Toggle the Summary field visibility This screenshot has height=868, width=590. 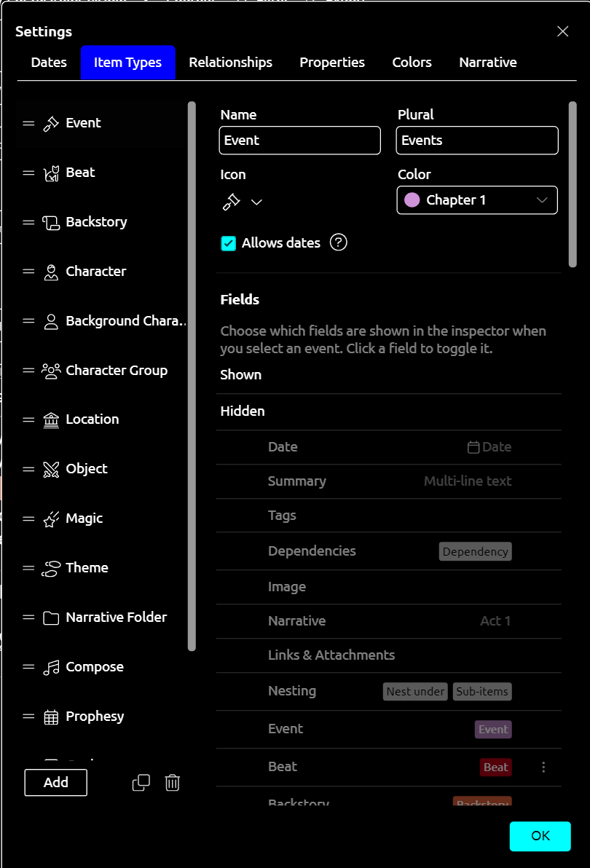click(x=296, y=481)
